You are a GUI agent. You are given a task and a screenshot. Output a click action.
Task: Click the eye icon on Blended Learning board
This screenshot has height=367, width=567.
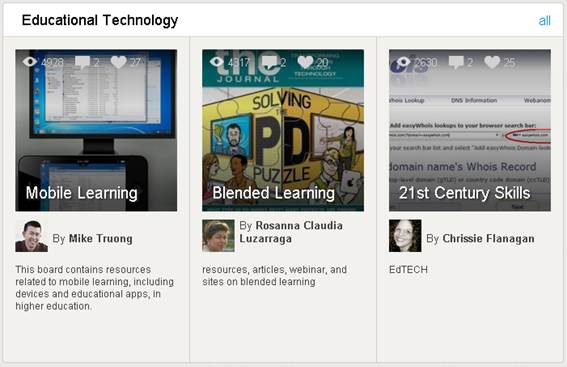click(x=217, y=62)
